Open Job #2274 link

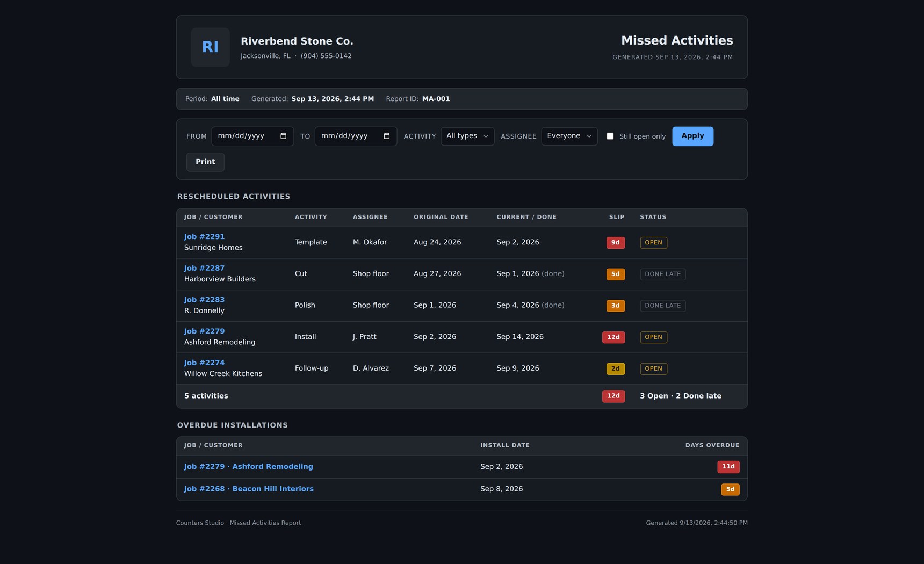coord(204,363)
